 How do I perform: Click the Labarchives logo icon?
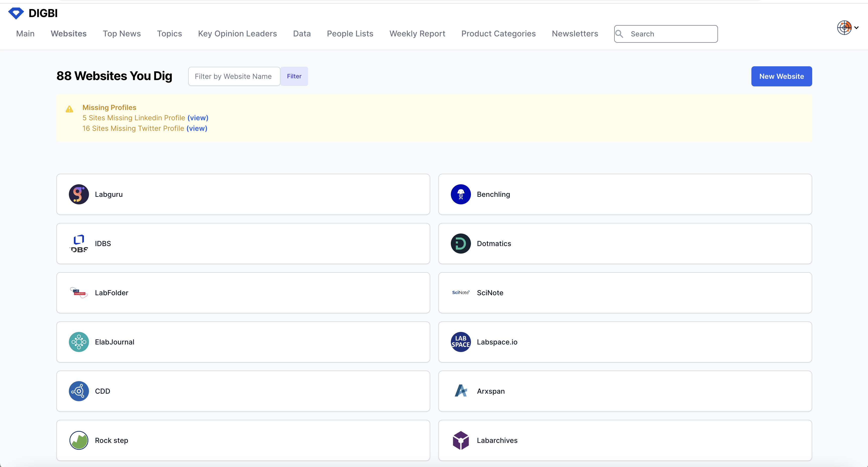461,440
